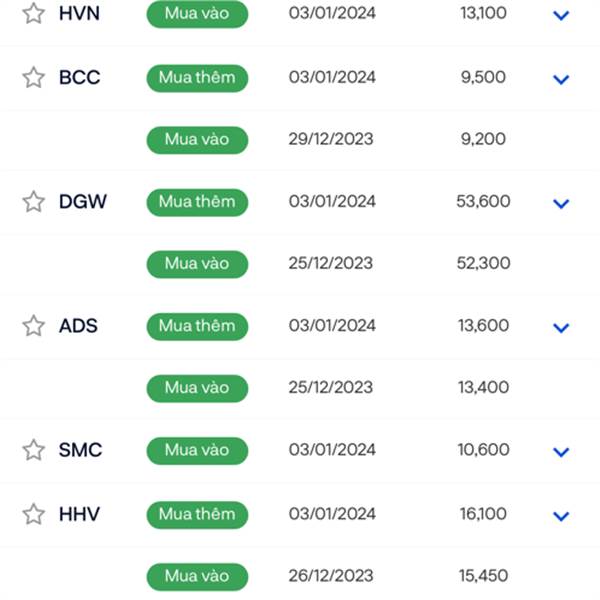Toggle the DGW row chevron
Viewport: 600px width, 600px height.
[x=561, y=204]
